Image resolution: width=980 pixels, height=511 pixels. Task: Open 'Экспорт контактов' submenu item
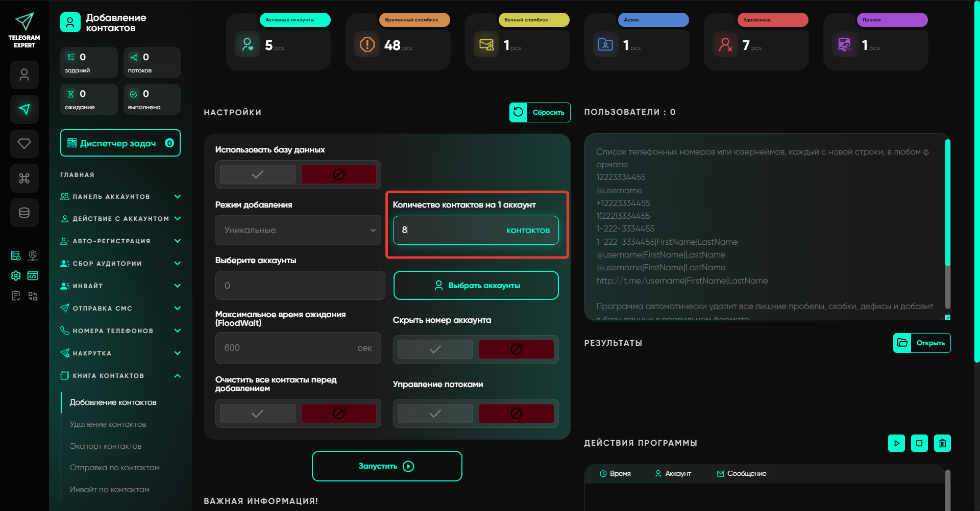tap(105, 446)
